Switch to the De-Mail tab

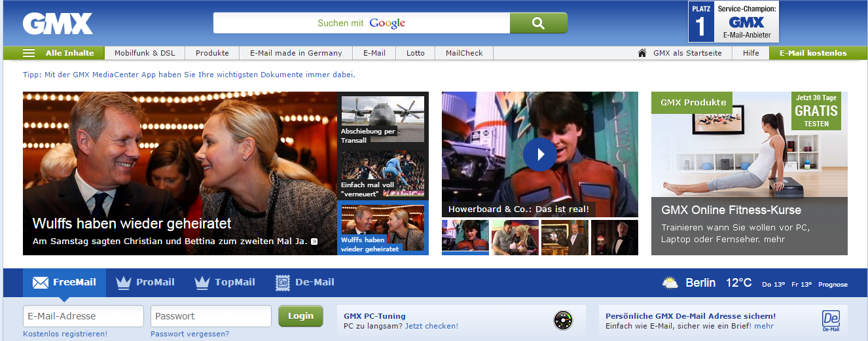point(305,283)
